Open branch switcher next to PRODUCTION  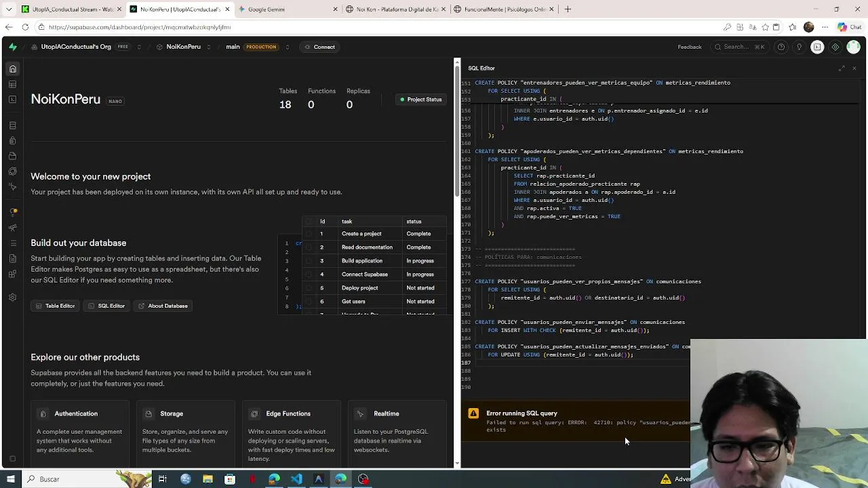288,47
